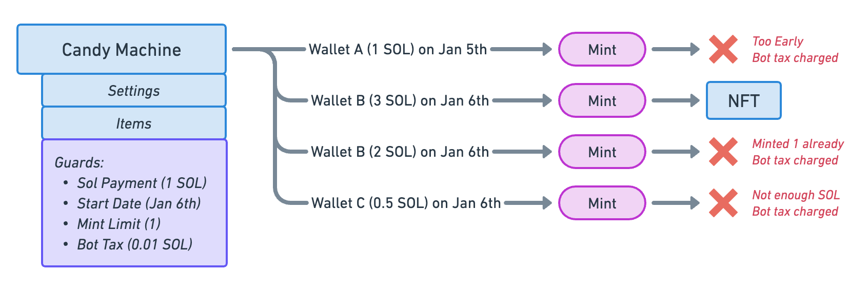The image size is (868, 292).
Task: Click the Mint pill for Wallet B 3 SOL
Action: [x=602, y=100]
